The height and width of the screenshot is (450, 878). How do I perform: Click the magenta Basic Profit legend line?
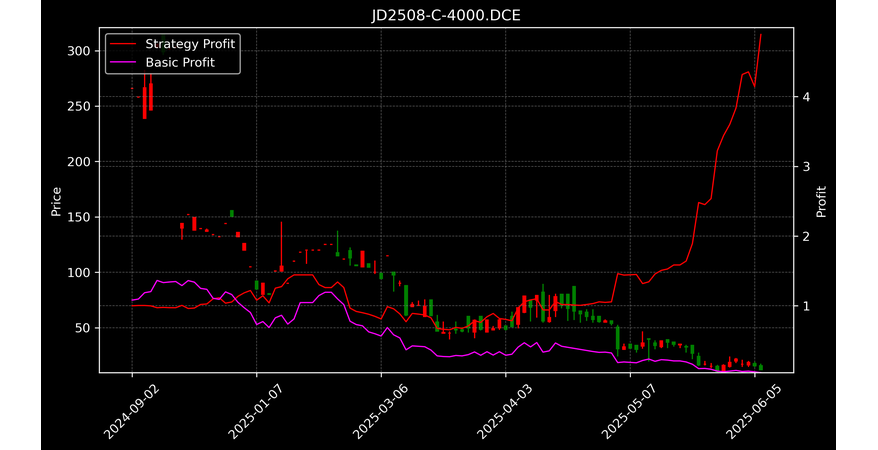click(123, 62)
